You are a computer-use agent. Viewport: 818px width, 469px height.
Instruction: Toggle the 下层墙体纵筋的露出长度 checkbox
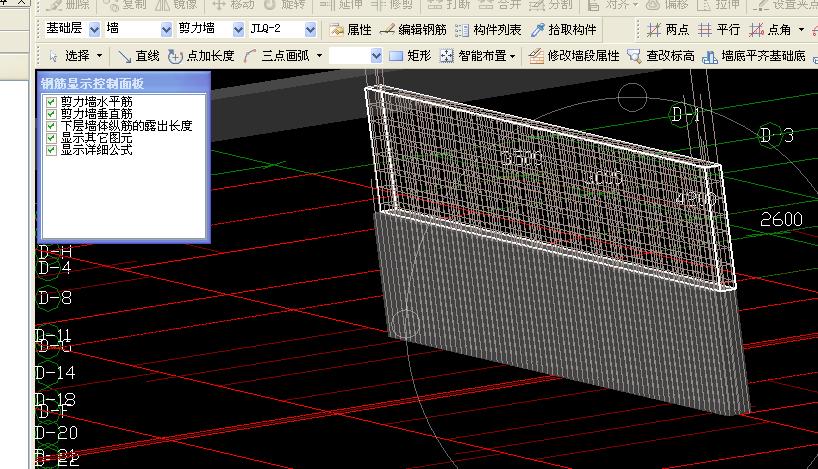[x=51, y=126]
